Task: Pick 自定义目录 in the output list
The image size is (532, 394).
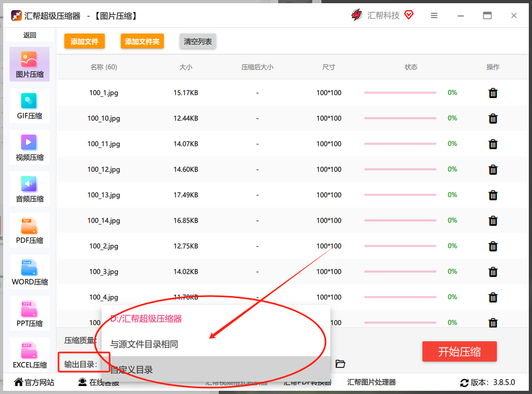Action: point(216,369)
